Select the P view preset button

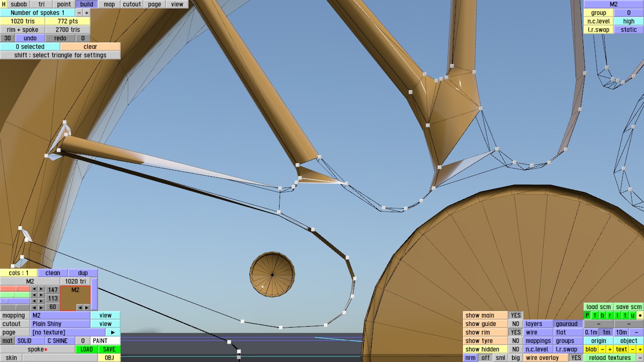587,315
